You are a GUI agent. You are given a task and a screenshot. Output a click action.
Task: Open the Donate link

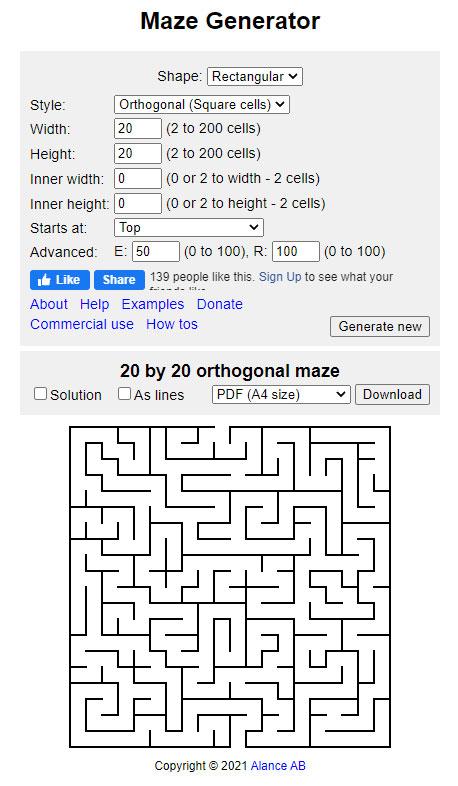219,304
